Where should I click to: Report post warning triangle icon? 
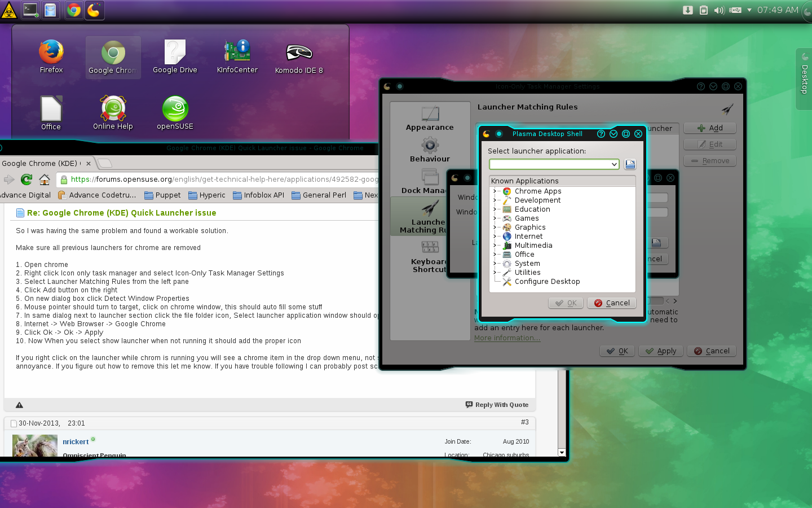click(x=19, y=405)
